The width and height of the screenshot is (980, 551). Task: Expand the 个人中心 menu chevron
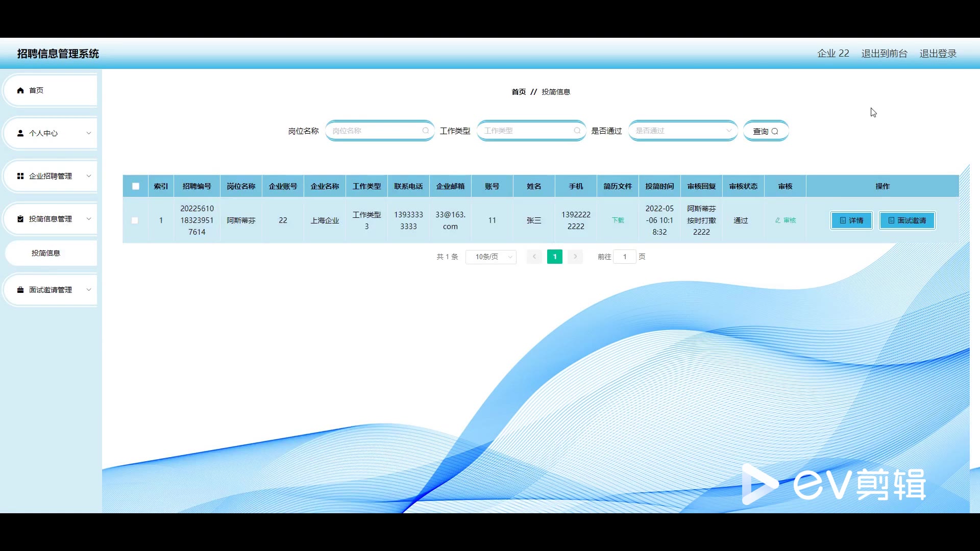pyautogui.click(x=88, y=133)
